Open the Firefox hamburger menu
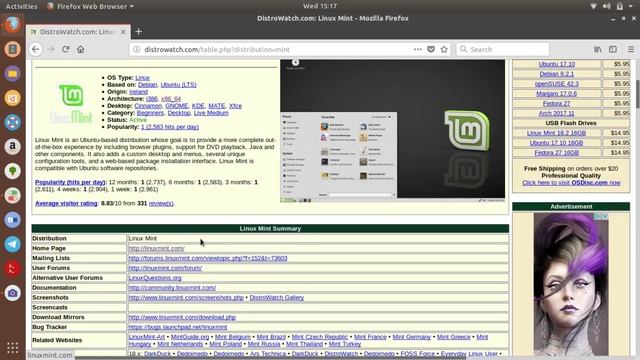Screen dimensions: 640x360 [x=631, y=49]
